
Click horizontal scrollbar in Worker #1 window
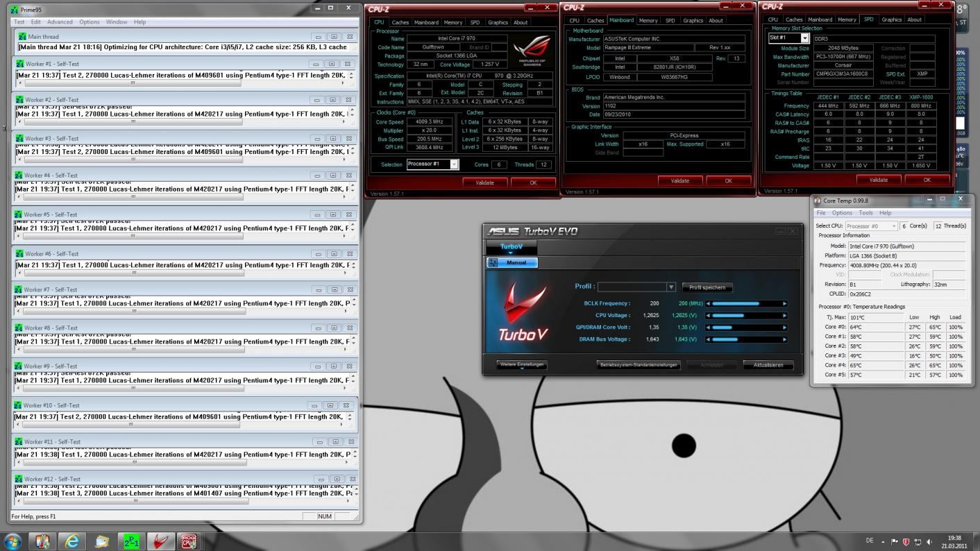click(x=182, y=83)
